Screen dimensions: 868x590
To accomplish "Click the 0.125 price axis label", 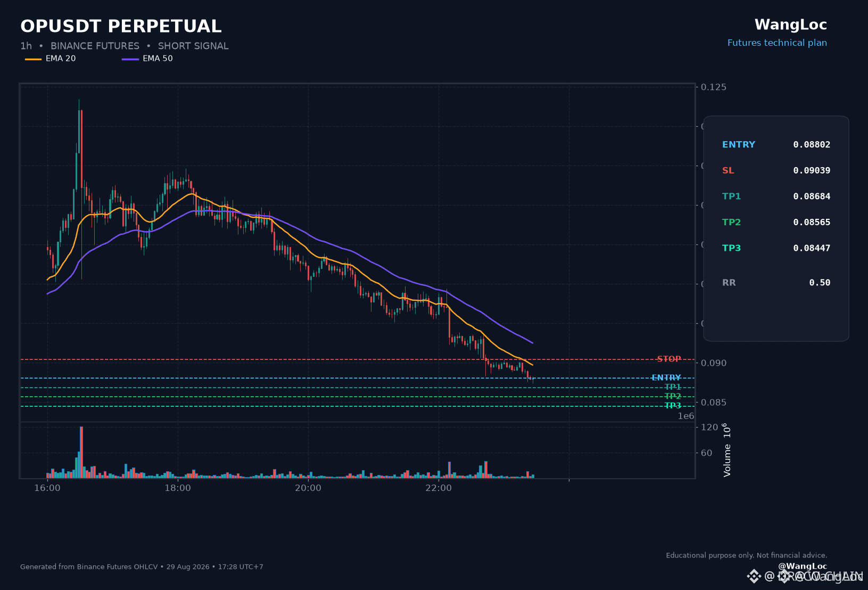I will tap(714, 87).
